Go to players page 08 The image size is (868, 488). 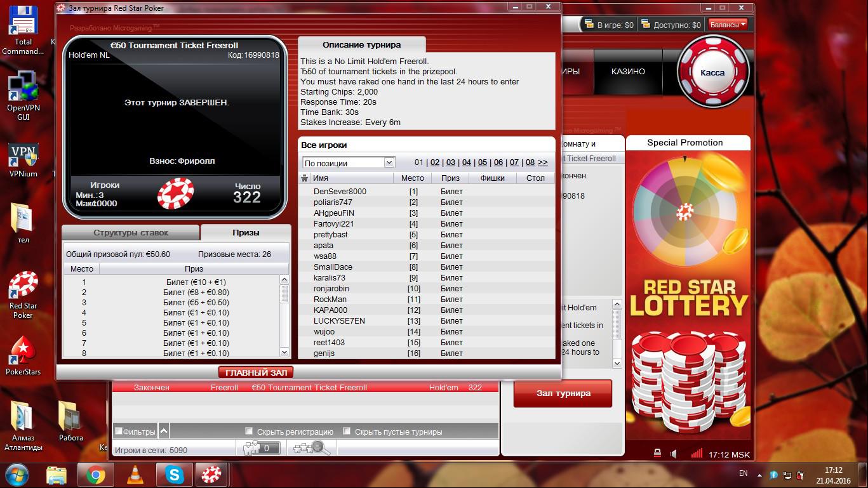pos(530,162)
